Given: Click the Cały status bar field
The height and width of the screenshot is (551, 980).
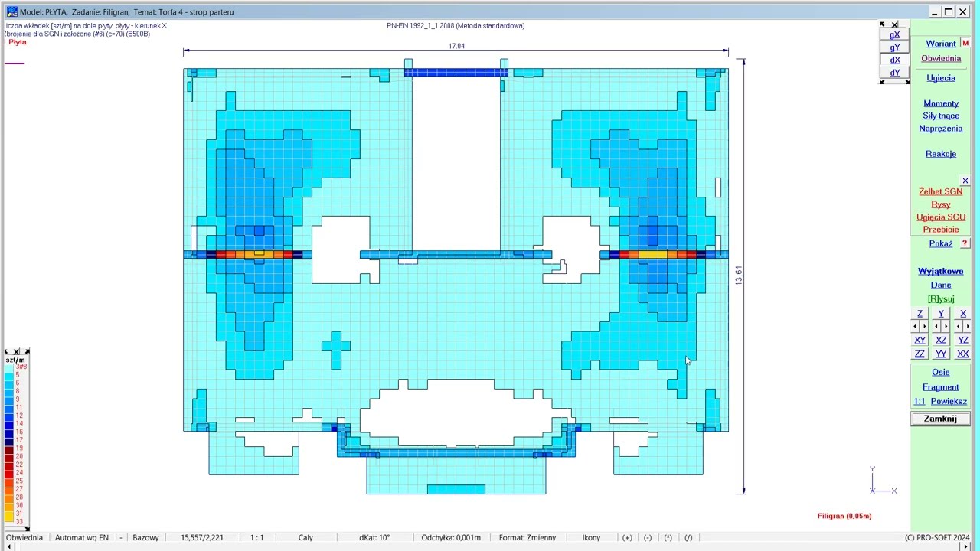Looking at the screenshot, I should [305, 537].
